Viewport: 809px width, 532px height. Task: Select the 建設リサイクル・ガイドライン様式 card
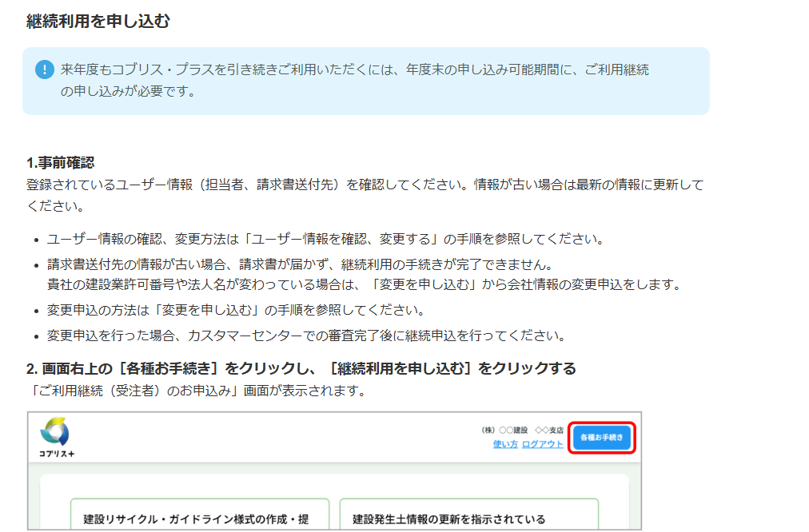196,517
